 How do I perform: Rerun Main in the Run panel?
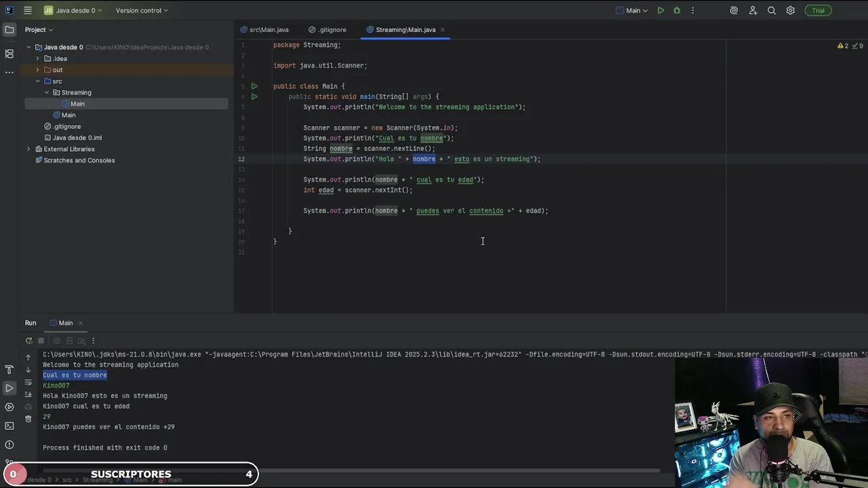tap(28, 341)
